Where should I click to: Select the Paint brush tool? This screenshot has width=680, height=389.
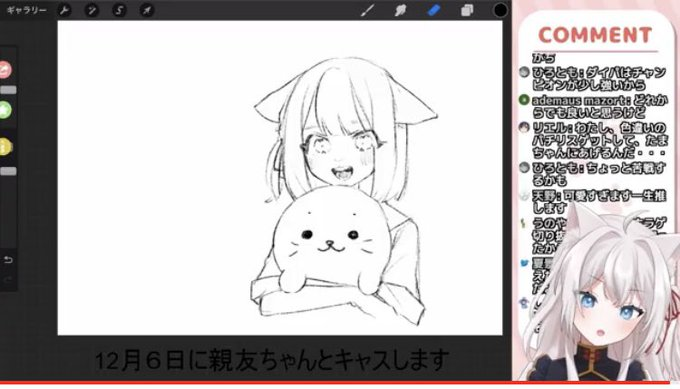pyautogui.click(x=368, y=10)
